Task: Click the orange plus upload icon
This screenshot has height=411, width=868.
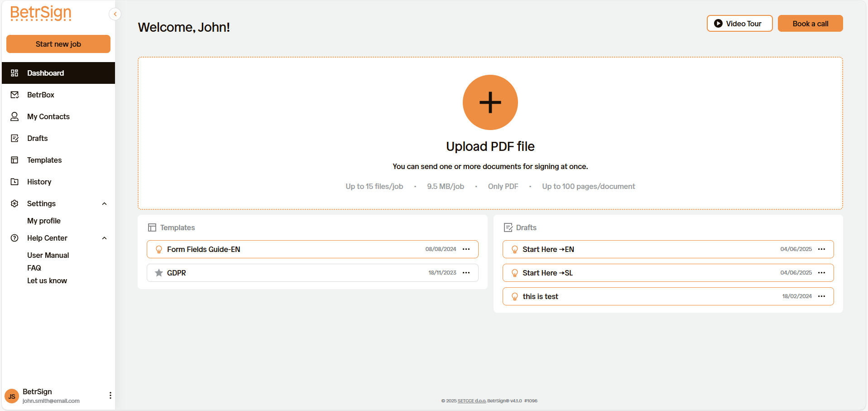Action: point(490,102)
